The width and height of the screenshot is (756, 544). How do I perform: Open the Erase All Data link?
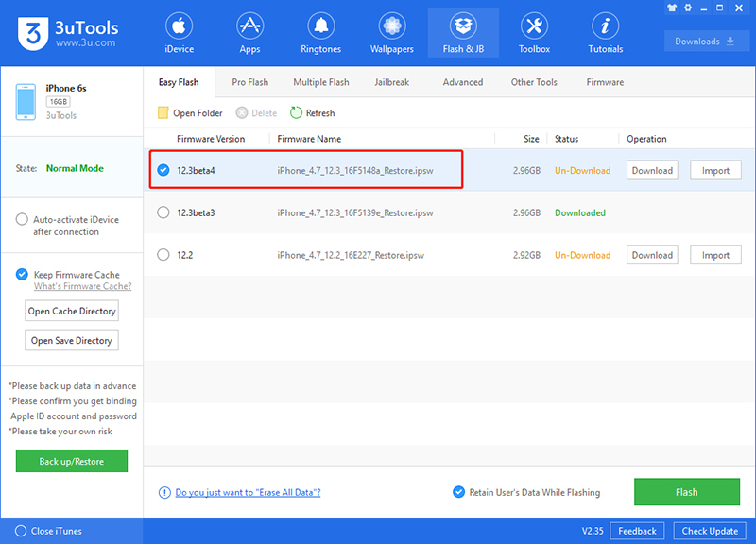pos(248,492)
